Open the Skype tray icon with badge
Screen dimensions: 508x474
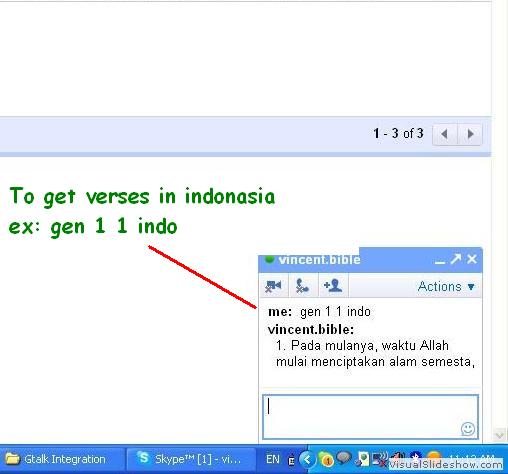(326, 459)
